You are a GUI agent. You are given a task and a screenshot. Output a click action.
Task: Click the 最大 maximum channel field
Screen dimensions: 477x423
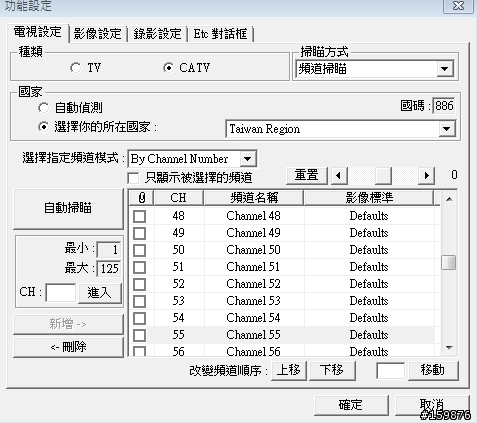pos(109,268)
